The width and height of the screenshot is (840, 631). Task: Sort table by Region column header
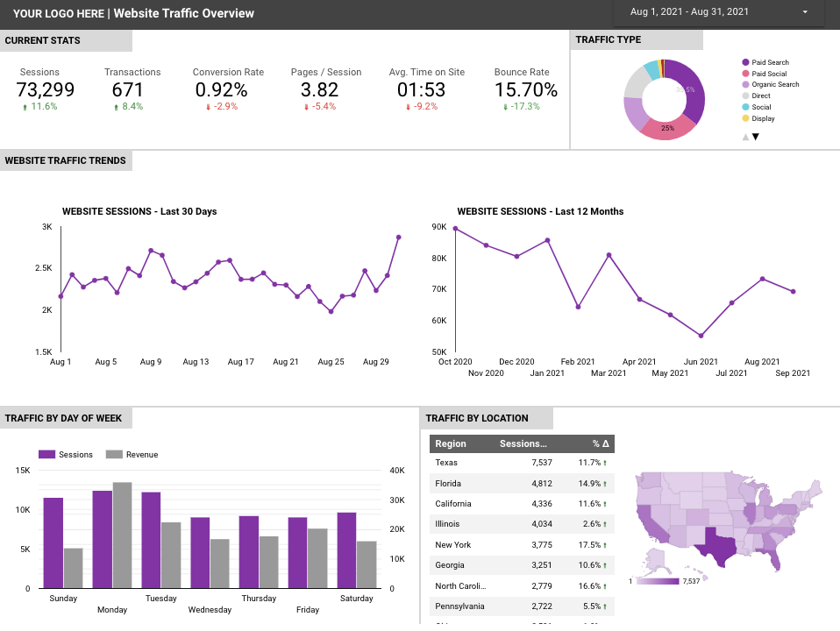tap(451, 443)
